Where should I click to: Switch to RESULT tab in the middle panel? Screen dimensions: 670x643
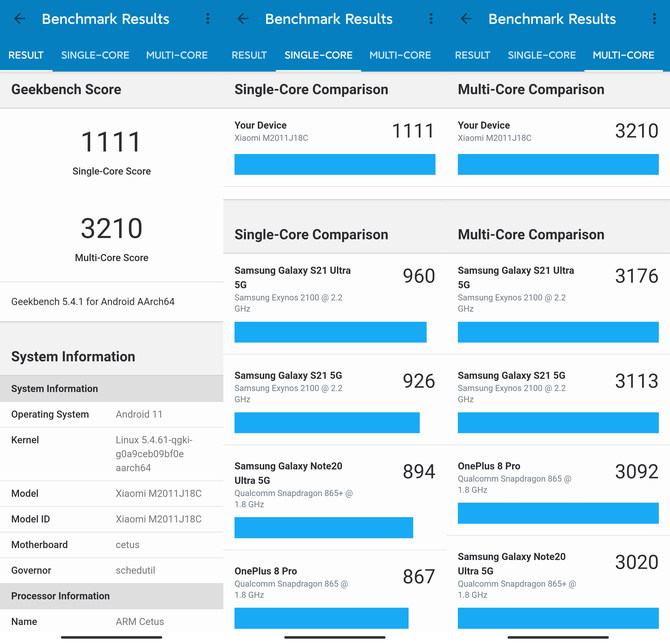click(x=249, y=55)
